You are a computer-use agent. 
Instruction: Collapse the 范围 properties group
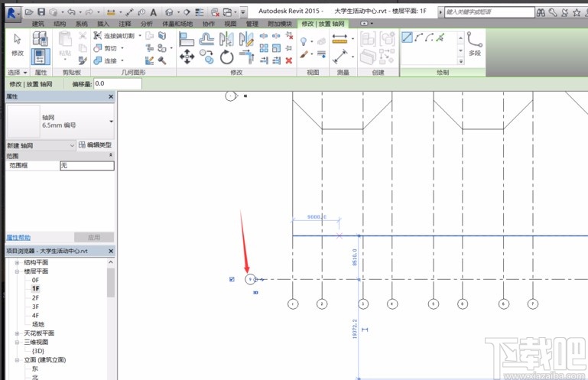(x=111, y=155)
